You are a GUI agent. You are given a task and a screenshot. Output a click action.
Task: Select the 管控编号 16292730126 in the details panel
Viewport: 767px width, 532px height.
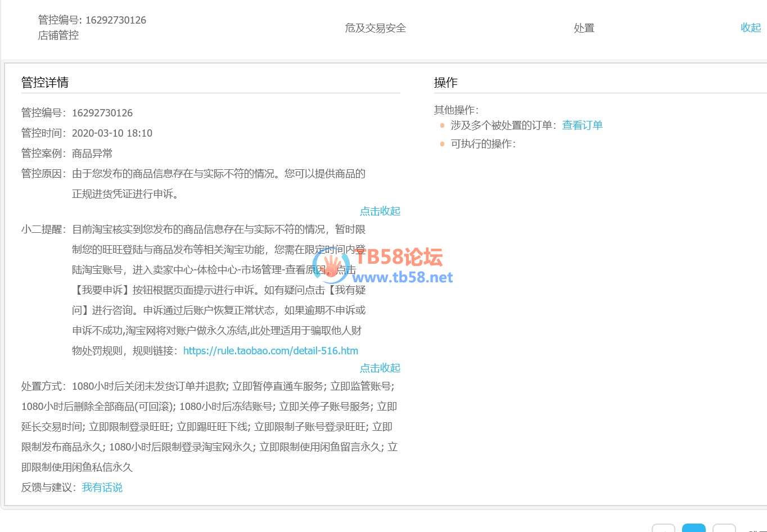pyautogui.click(x=102, y=112)
